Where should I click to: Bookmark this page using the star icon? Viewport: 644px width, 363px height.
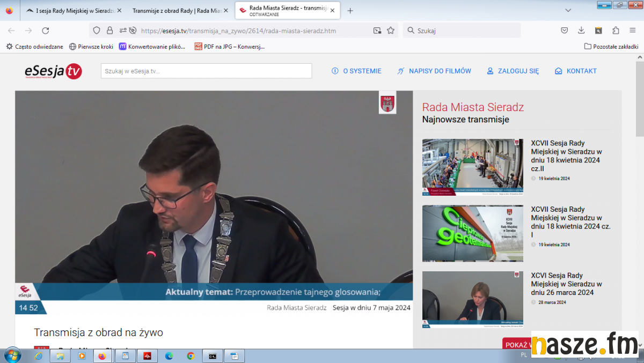pos(391,31)
